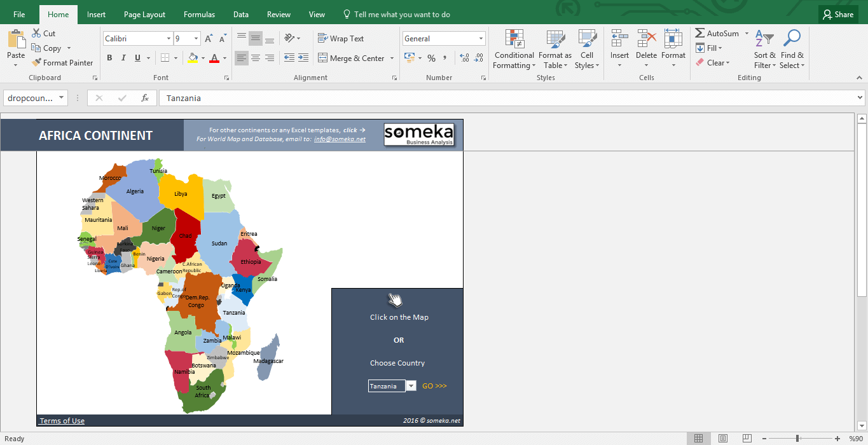Apply the yellow Fill Color bucket
Viewport: 868px width, 445px height.
pyautogui.click(x=193, y=58)
